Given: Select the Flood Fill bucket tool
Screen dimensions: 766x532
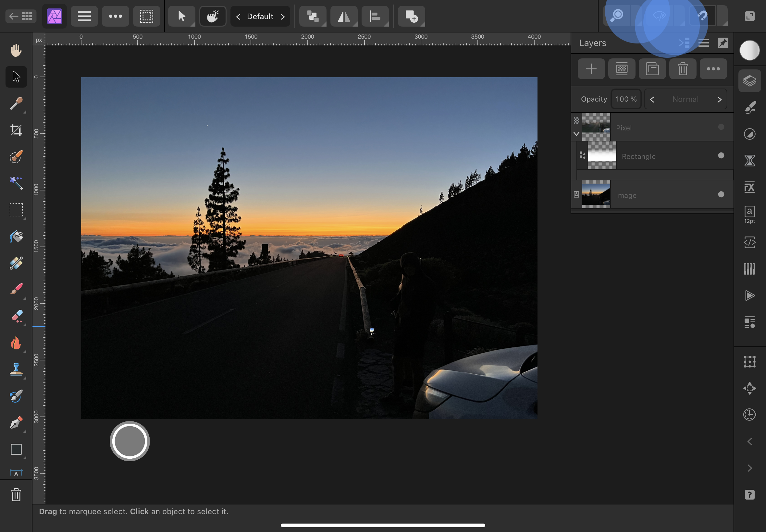Looking at the screenshot, I should coord(16,237).
